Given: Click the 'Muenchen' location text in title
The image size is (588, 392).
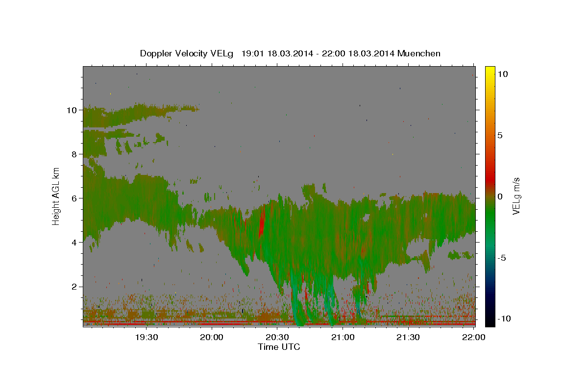Looking at the screenshot, I should point(419,53).
